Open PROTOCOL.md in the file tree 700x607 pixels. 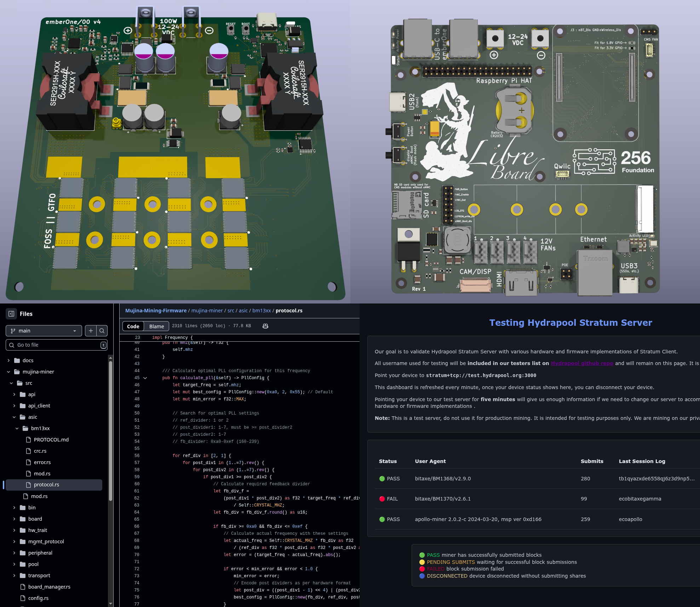[x=51, y=440]
